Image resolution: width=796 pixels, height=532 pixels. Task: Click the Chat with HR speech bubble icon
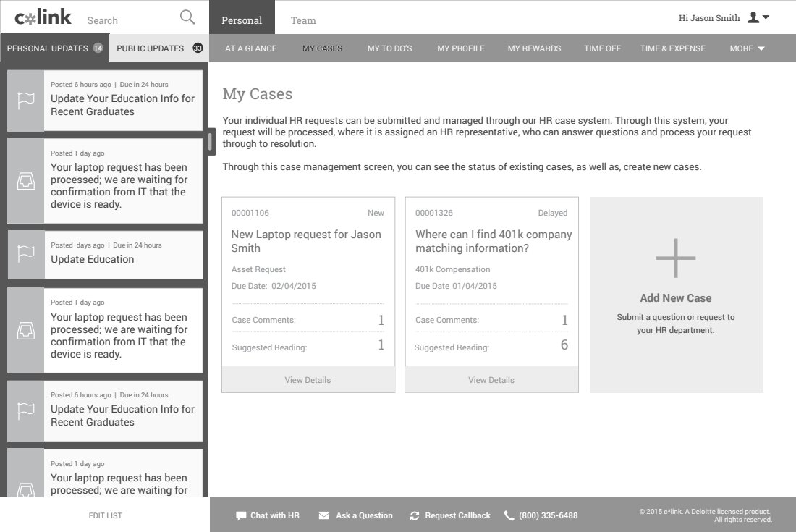(241, 515)
